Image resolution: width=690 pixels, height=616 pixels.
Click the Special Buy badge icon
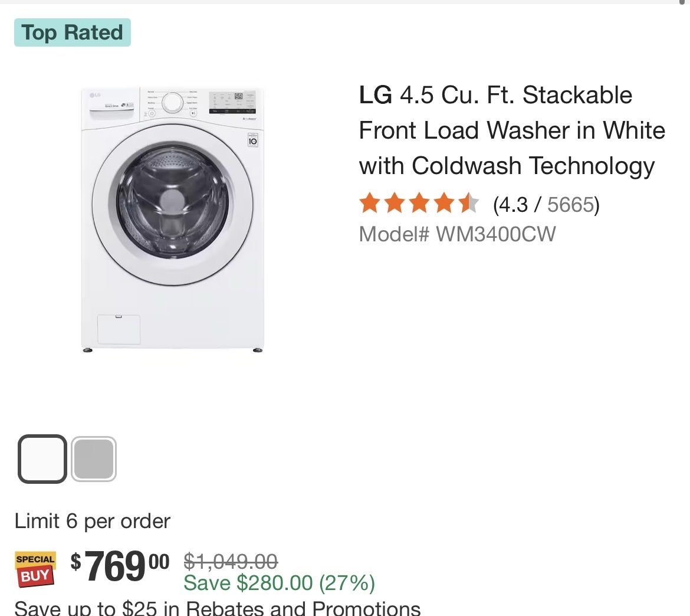[x=35, y=569]
